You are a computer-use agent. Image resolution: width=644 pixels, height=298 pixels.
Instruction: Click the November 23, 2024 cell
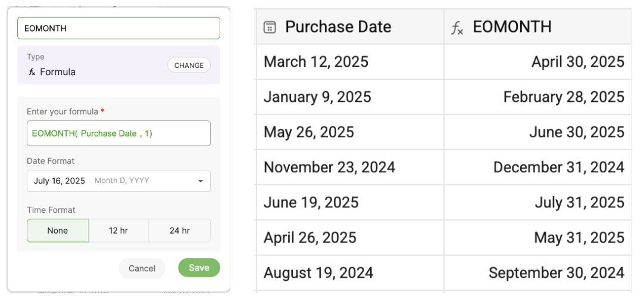(x=349, y=167)
